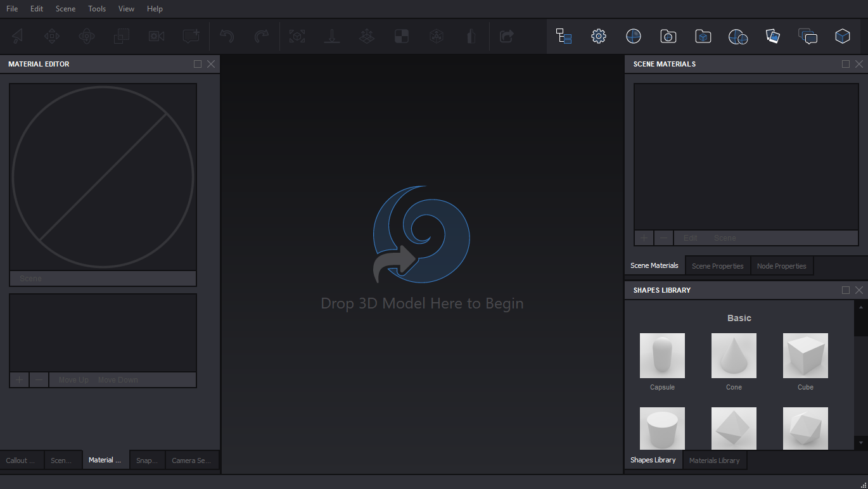Open the settings gear in the top toolbar
868x489 pixels.
598,36
